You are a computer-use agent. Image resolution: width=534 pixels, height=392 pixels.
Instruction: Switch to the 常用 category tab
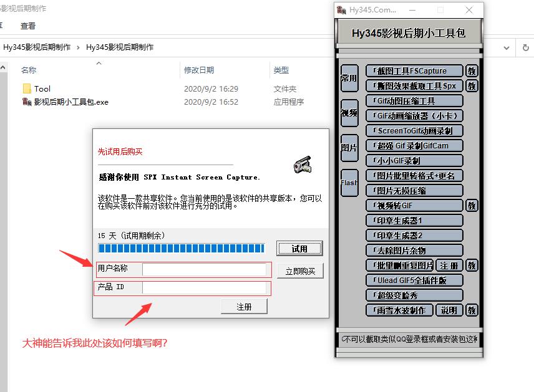[349, 79]
